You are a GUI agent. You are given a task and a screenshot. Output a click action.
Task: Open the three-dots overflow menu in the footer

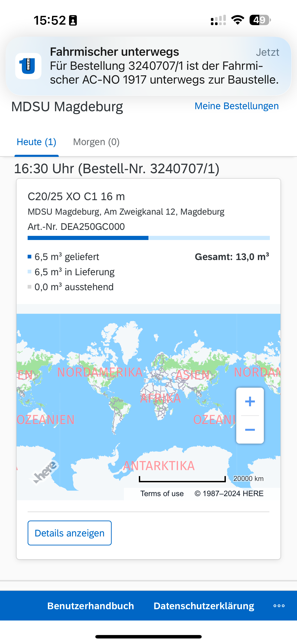279,606
